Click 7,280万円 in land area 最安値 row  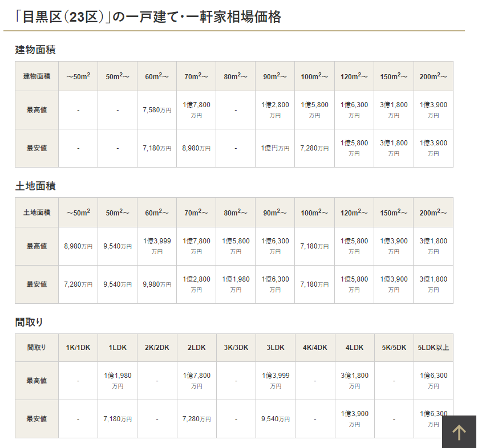point(78,284)
